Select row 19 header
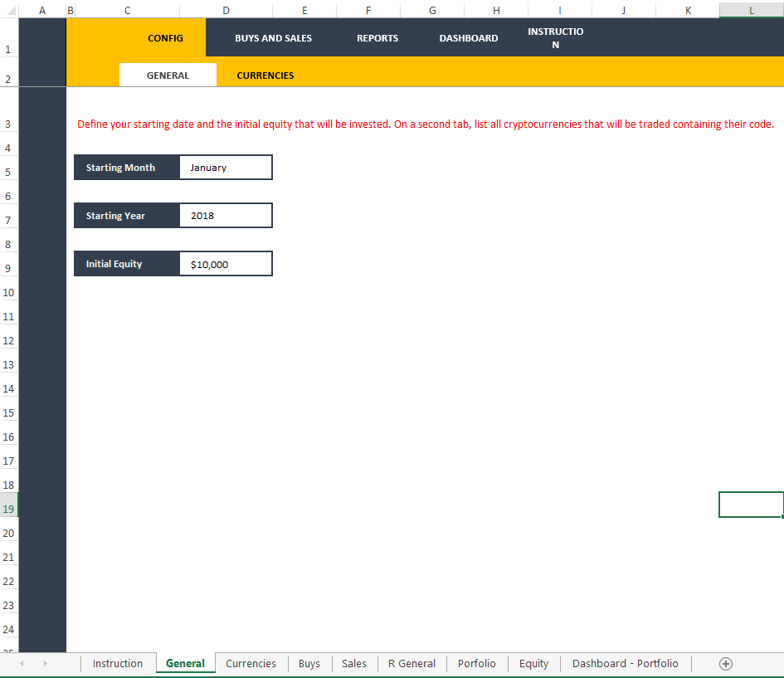The image size is (784, 678). pyautogui.click(x=9, y=505)
